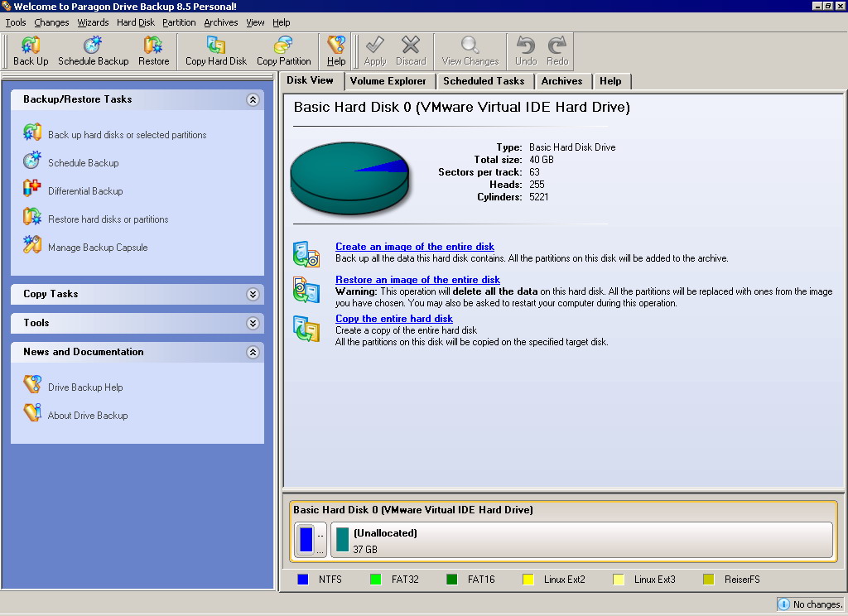The height and width of the screenshot is (616, 848).
Task: Switch to the Disk View tab
Action: 311,80
